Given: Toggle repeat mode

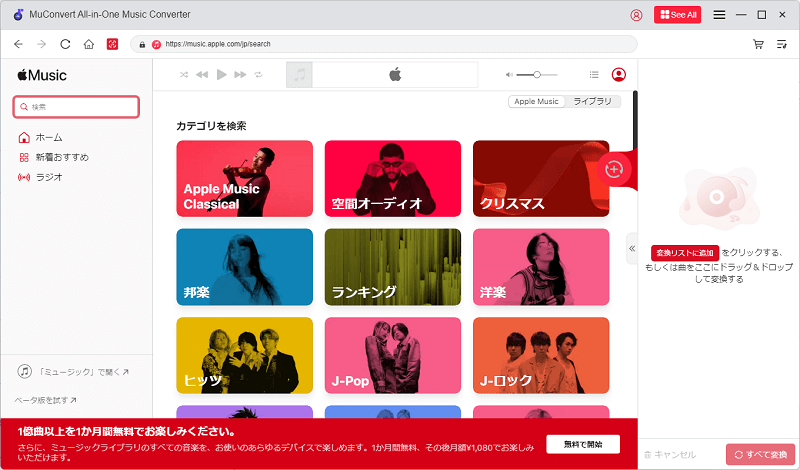Looking at the screenshot, I should point(259,75).
